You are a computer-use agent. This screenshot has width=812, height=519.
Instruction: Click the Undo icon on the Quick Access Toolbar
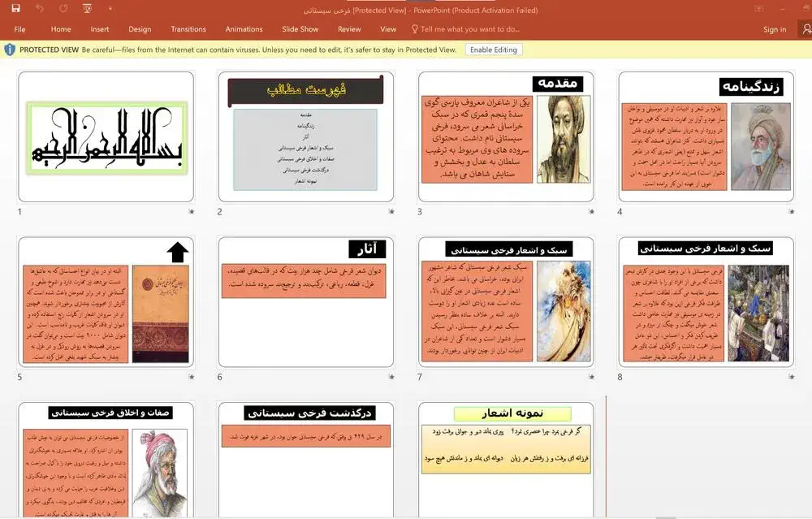(x=39, y=7)
